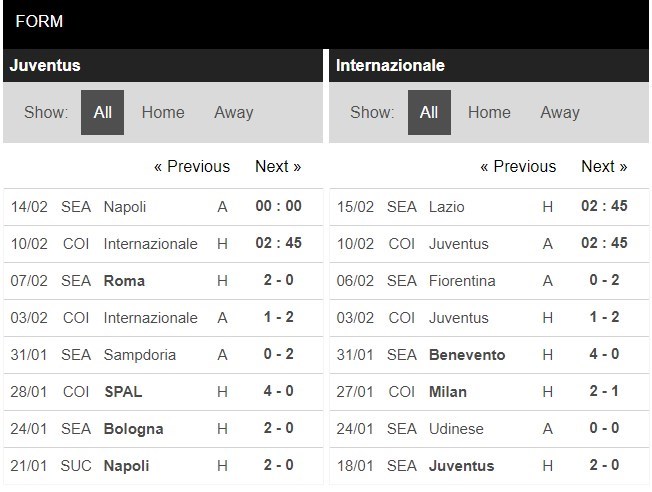Image resolution: width=652 pixels, height=492 pixels.
Task: Show Juventus Home matches only
Action: tap(163, 113)
